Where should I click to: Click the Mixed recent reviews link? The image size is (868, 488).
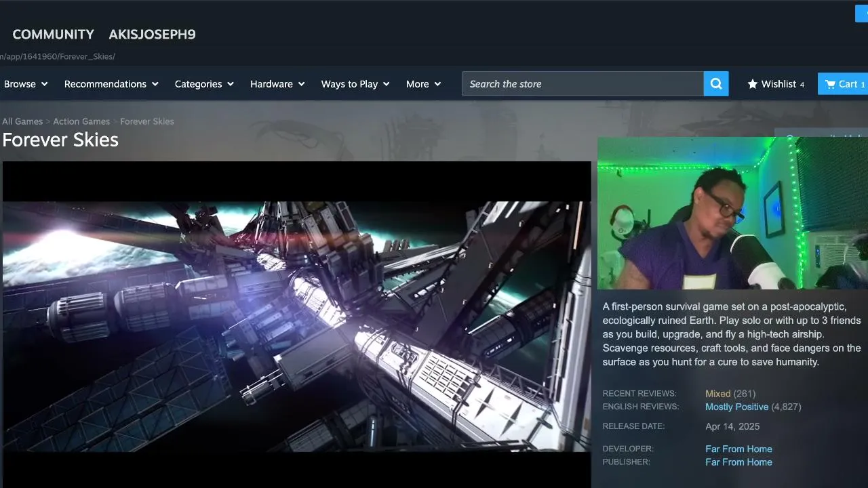717,394
